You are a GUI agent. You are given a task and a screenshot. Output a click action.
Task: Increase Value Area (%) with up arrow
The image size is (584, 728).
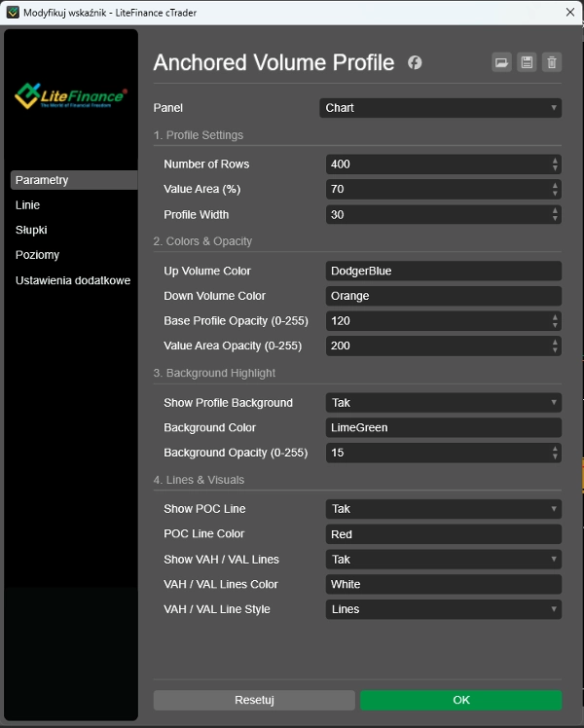555,185
